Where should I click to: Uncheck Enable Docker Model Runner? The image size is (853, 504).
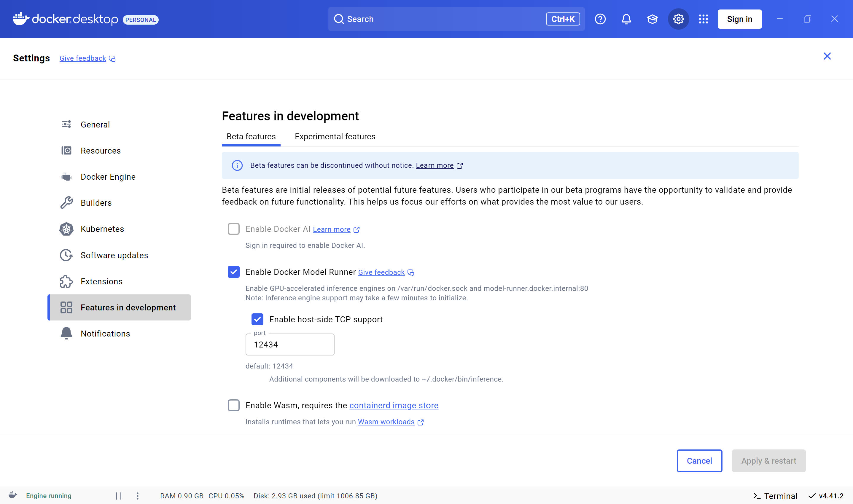[233, 272]
